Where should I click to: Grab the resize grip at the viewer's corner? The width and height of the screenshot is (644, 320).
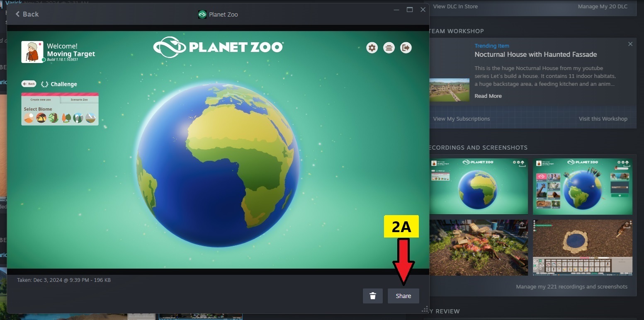point(425,309)
